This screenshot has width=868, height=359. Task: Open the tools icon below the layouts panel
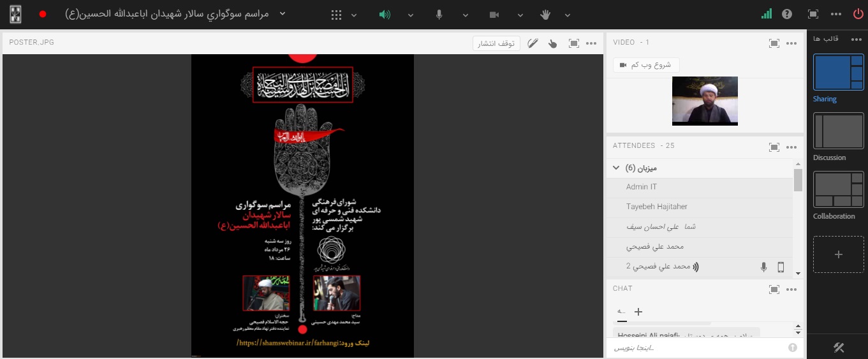(x=839, y=348)
